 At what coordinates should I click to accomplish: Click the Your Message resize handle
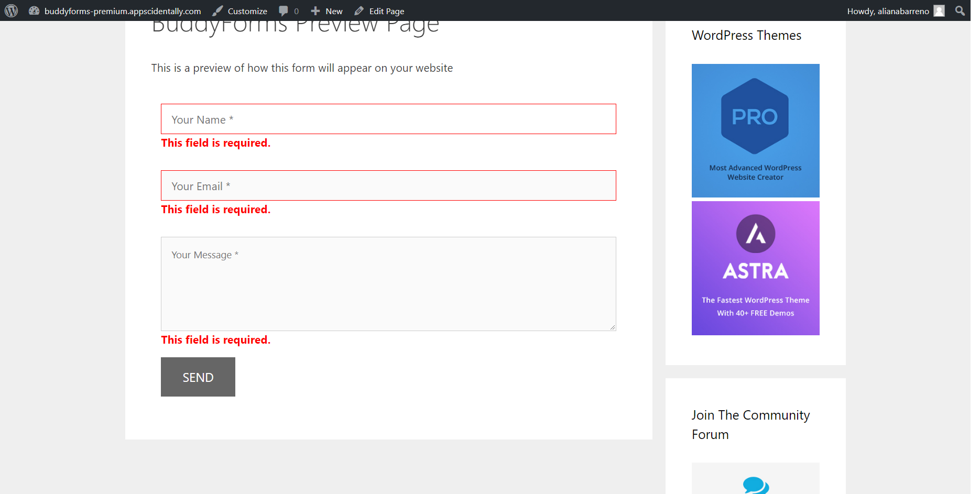(x=612, y=327)
